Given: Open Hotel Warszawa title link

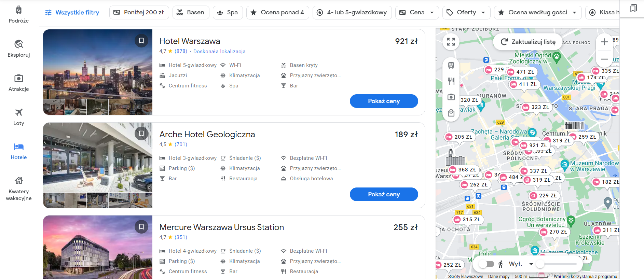Looking at the screenshot, I should coord(190,41).
